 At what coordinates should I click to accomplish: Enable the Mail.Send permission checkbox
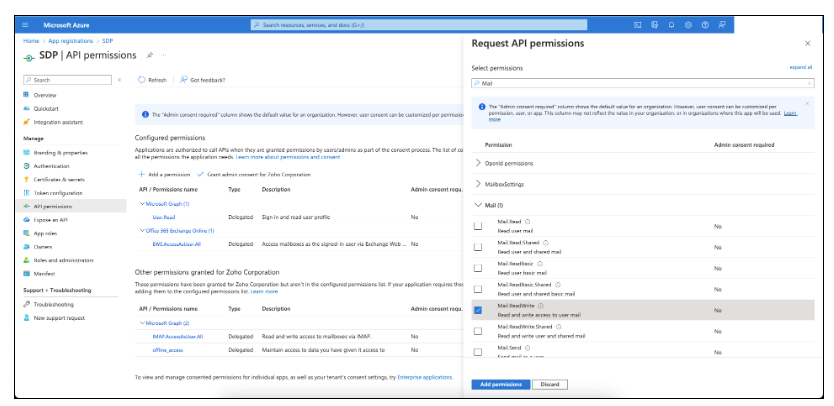tap(477, 353)
